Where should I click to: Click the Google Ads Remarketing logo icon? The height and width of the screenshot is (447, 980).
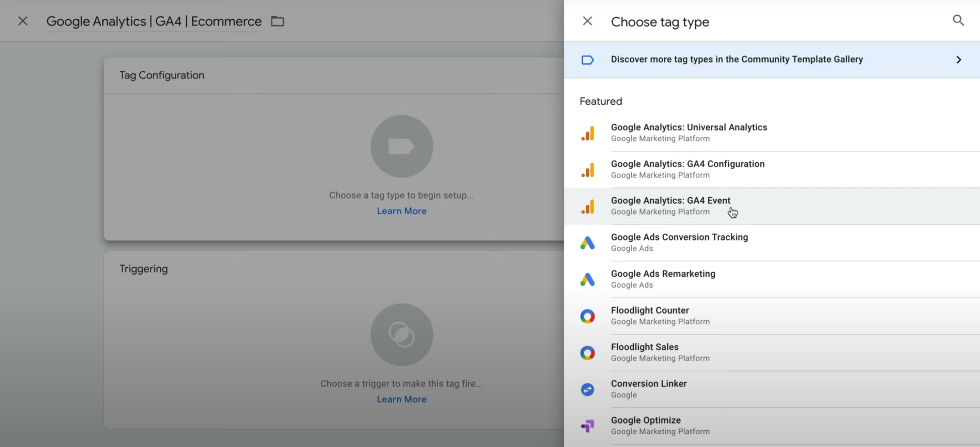587,279
